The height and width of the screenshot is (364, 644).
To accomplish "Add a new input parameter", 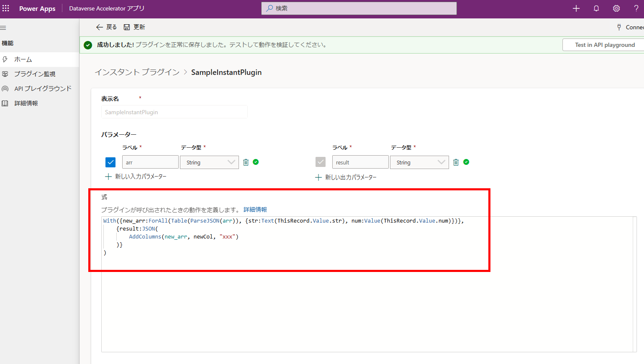I will [x=136, y=177].
